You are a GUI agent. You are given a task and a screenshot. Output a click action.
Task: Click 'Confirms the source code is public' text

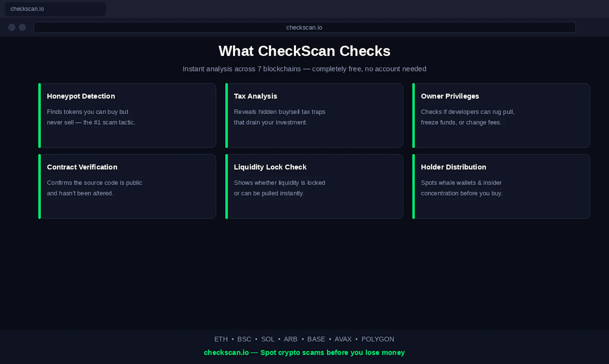pos(94,183)
